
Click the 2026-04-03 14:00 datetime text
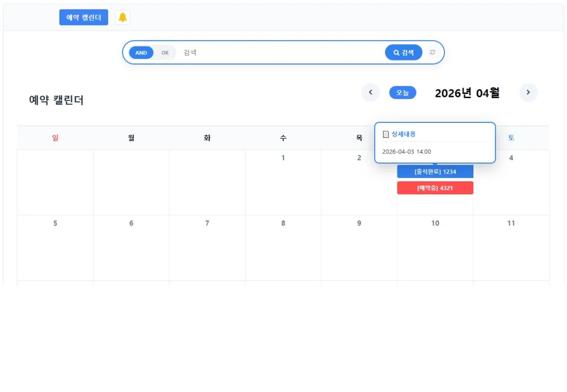[x=407, y=152]
